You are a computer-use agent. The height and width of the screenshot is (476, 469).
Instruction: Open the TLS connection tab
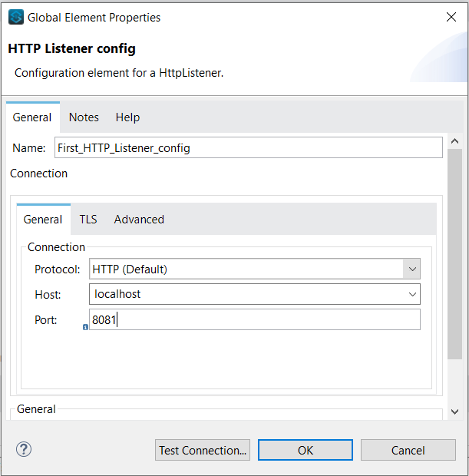[88, 220]
